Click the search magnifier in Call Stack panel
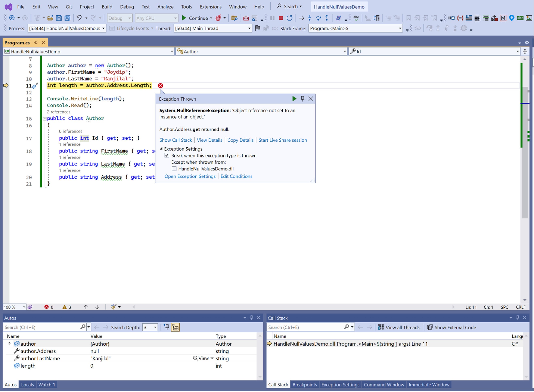534x392 pixels. 346,327
